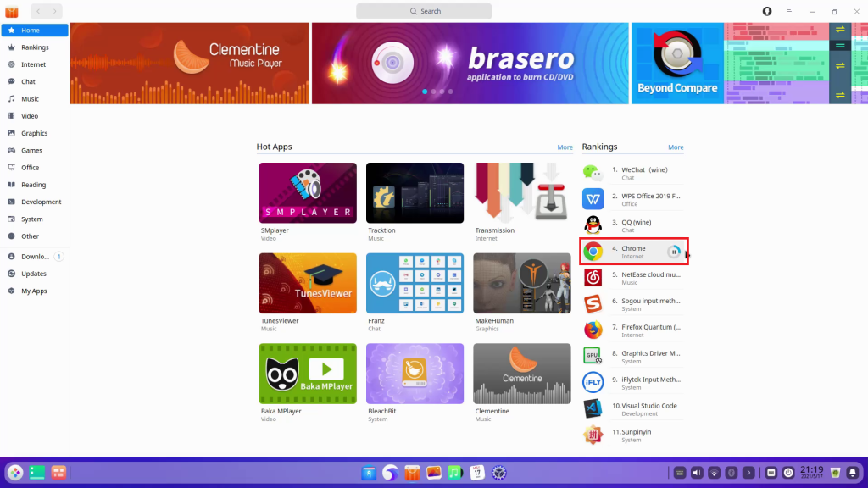Click the WPS Office icon in Rankings

tap(593, 199)
